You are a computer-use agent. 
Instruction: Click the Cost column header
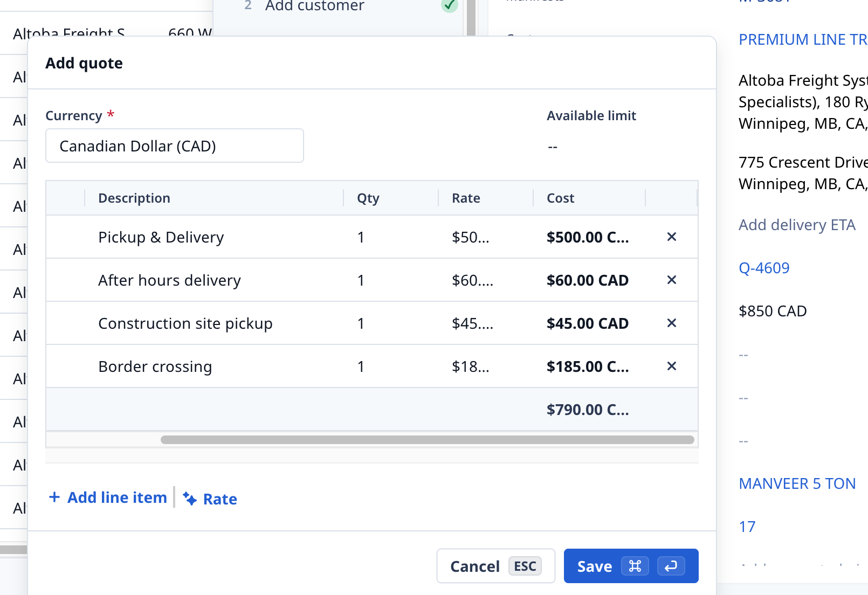(x=560, y=198)
